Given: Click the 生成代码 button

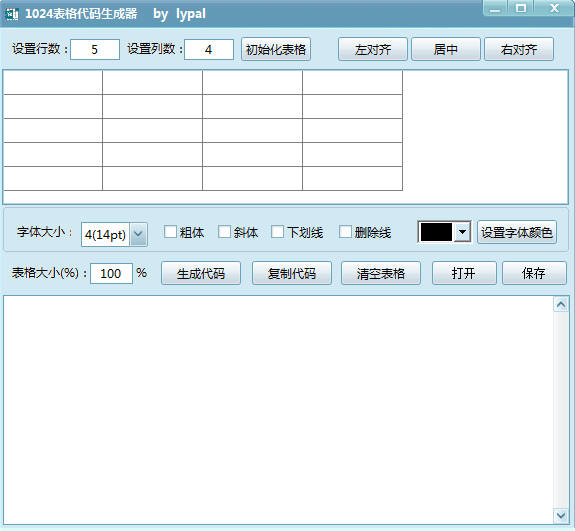Looking at the screenshot, I should tap(201, 273).
